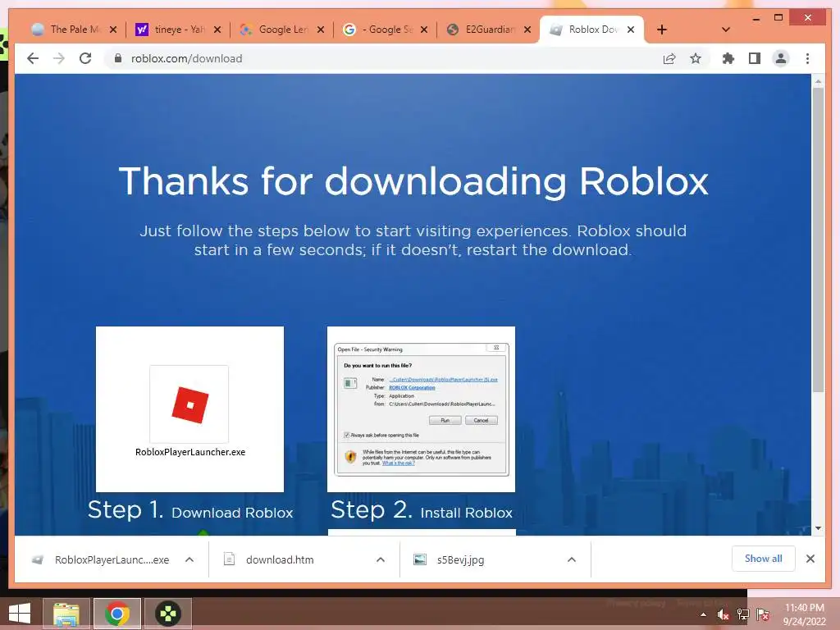The width and height of the screenshot is (840, 630).
Task: Expand options for download.htm download
Action: 381,559
